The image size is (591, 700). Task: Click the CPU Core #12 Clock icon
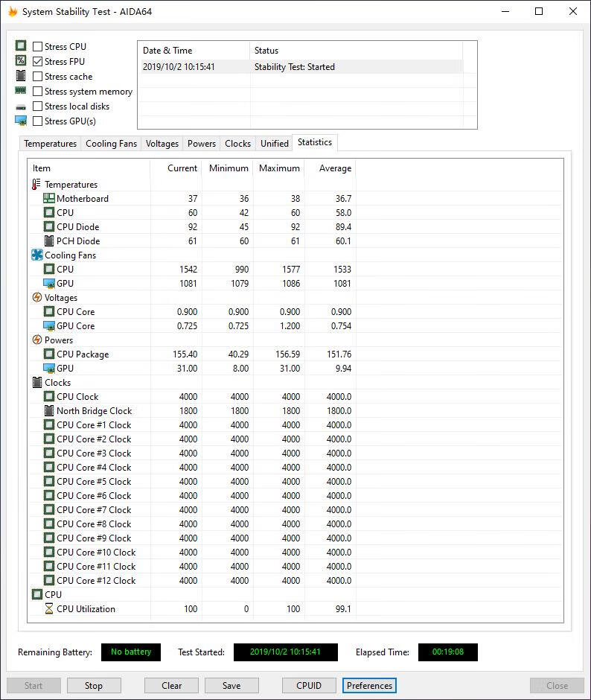(49, 580)
